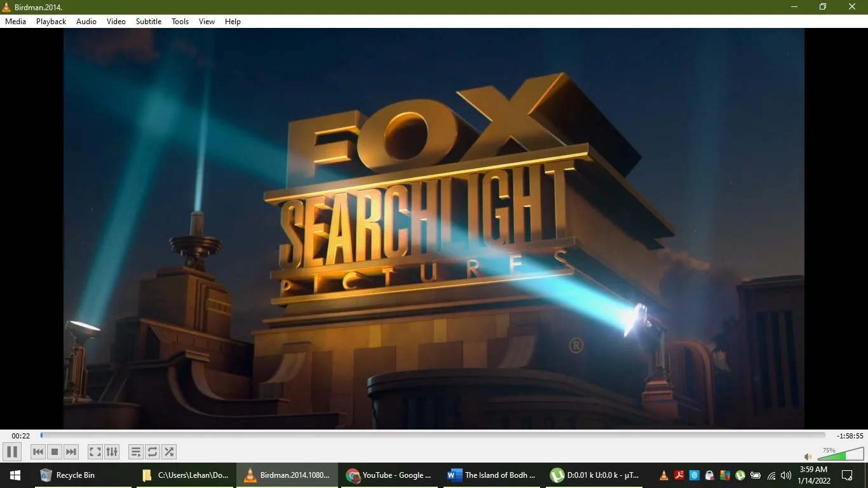This screenshot has width=868, height=488.
Task: Toggle loop repeat mode
Action: [153, 452]
